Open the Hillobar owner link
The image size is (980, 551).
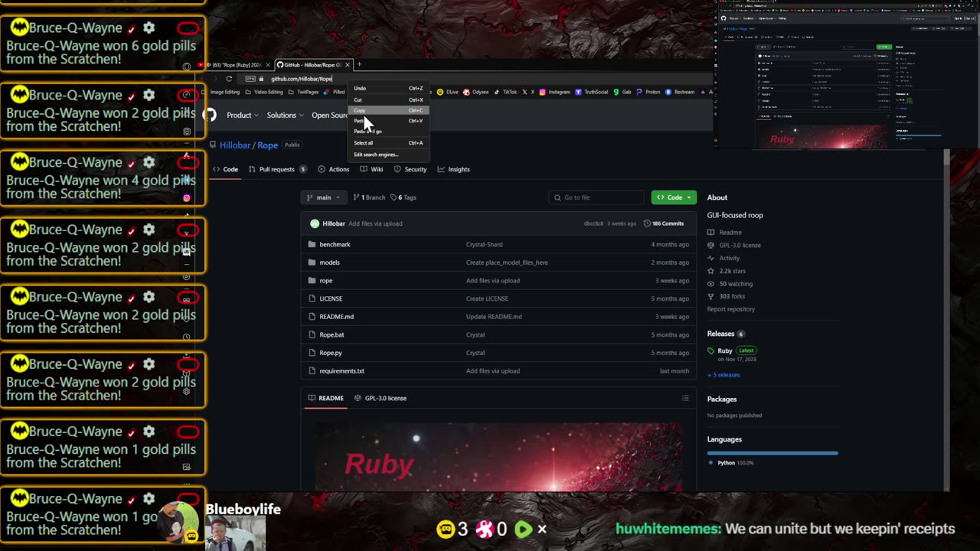click(x=235, y=145)
